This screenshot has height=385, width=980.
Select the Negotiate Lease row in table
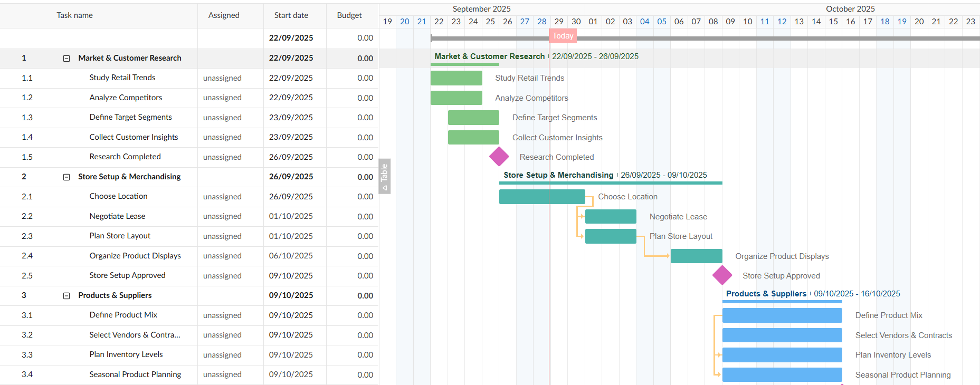point(117,216)
